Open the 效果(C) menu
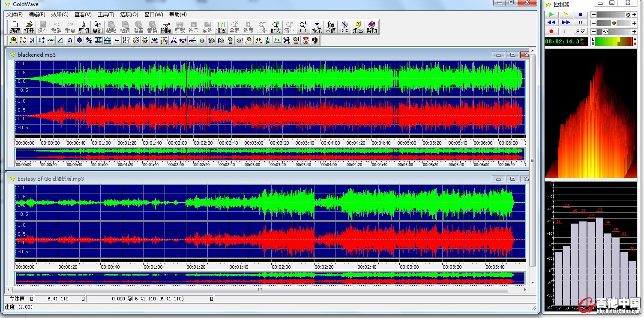The height and width of the screenshot is (318, 644). coord(60,15)
